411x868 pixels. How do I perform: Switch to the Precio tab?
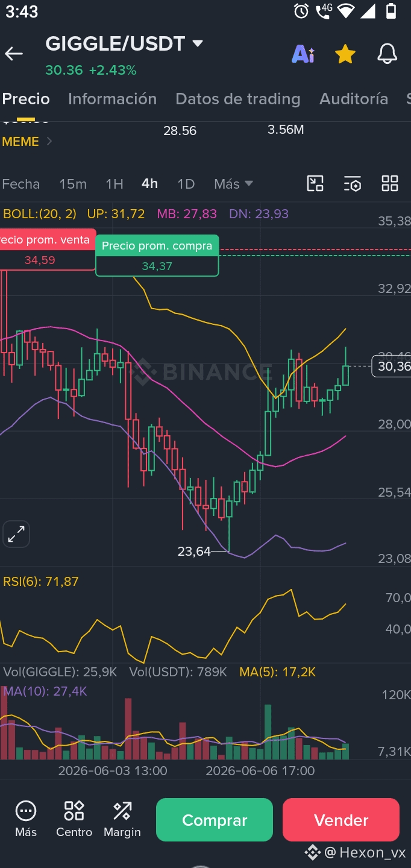coord(26,99)
